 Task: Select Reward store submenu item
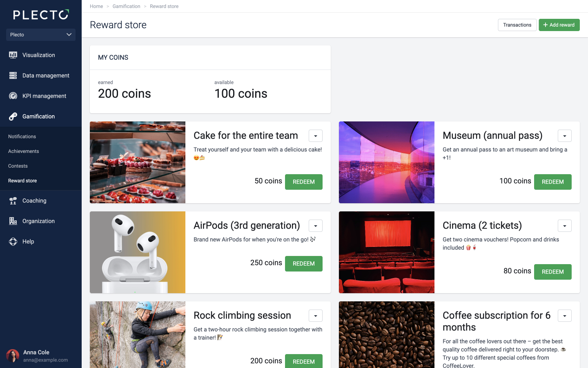(x=22, y=181)
